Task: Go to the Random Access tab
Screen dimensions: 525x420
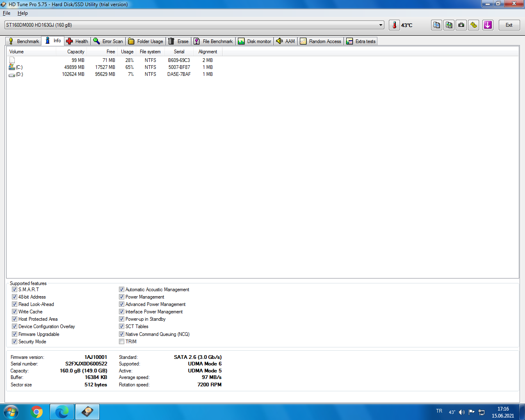Action: coord(321,41)
